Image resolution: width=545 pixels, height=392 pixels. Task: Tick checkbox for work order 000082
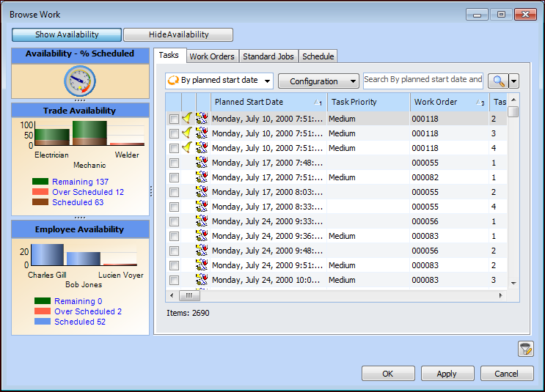pos(174,178)
